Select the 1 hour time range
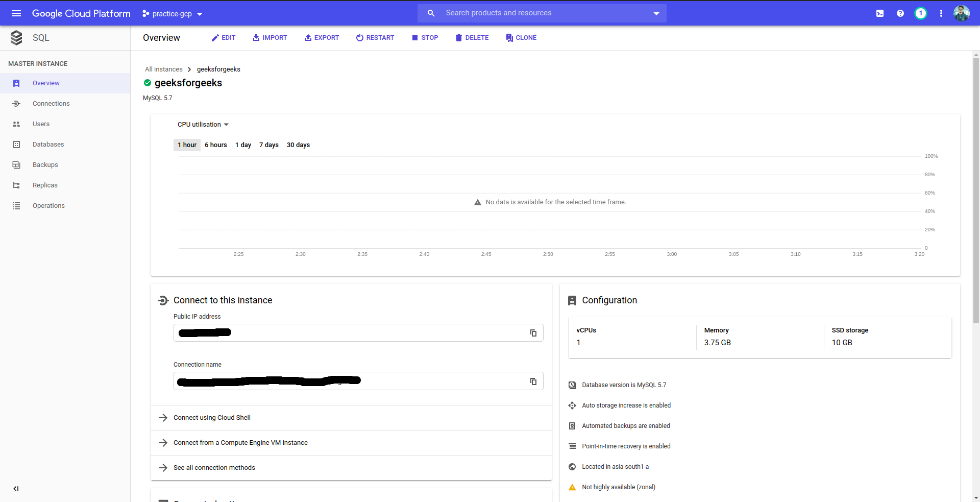Screen dimensions: 980x502 [x=187, y=145]
